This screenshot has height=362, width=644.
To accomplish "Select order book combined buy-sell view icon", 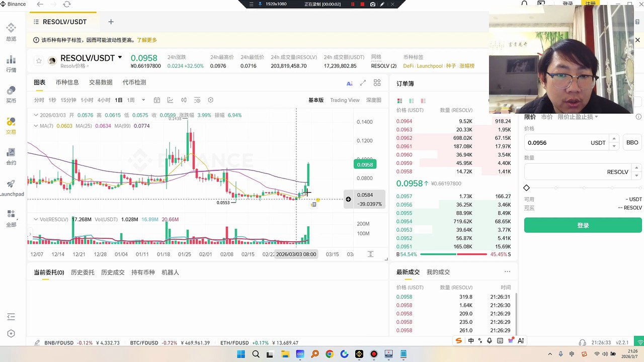I will pos(400,101).
